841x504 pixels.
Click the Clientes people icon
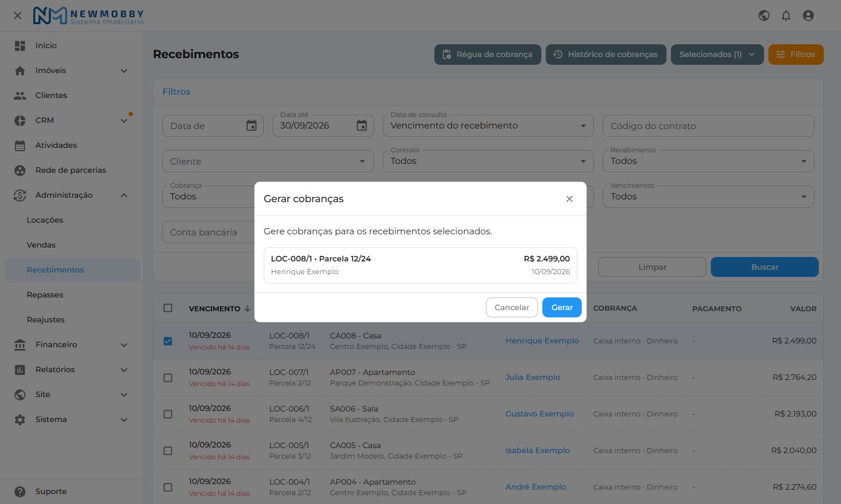click(x=20, y=95)
